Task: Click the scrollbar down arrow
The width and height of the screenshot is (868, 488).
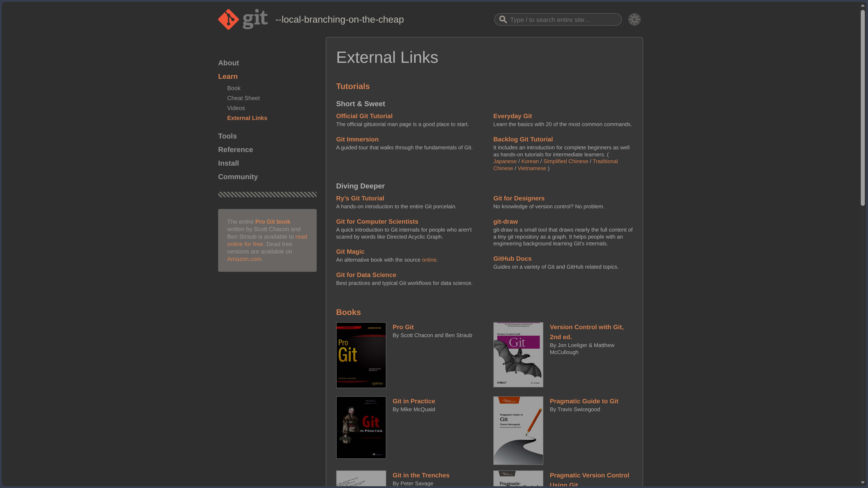Action: (x=863, y=483)
